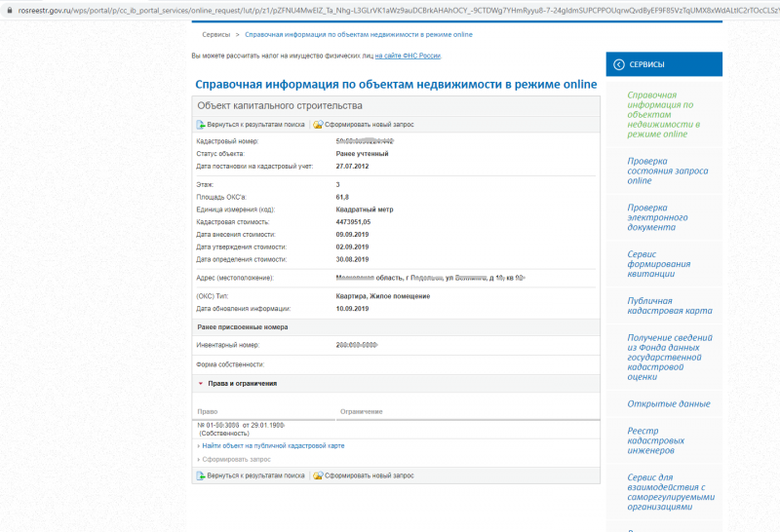Viewport: 780px width, 532px height.
Task: Click the Форма собственности label
Action: click(x=230, y=365)
